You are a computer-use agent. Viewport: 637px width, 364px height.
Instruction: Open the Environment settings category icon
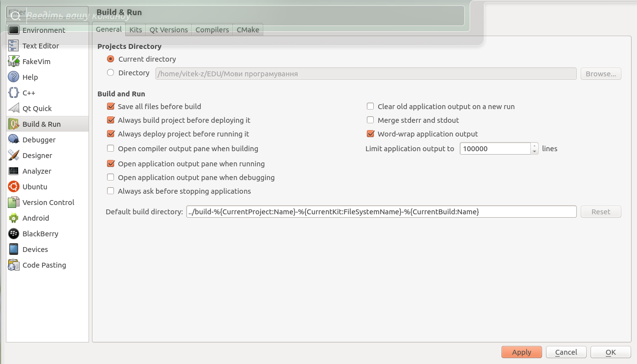(x=14, y=30)
